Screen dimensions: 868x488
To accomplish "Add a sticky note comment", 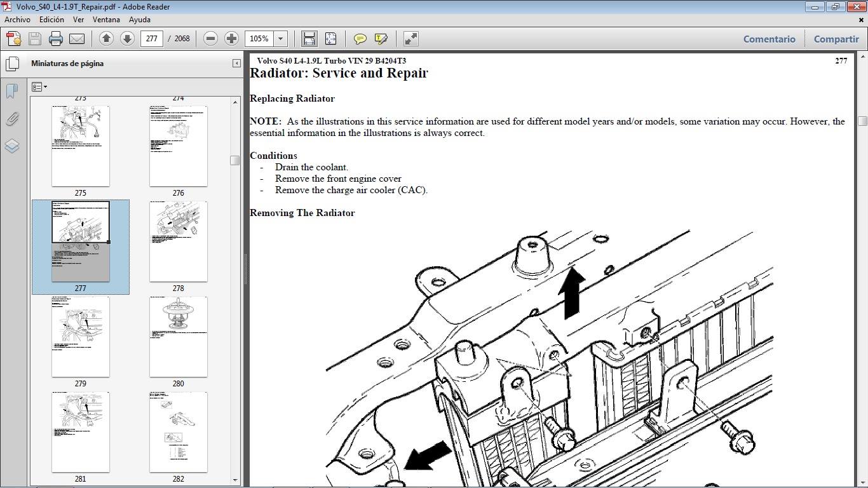I will point(360,39).
